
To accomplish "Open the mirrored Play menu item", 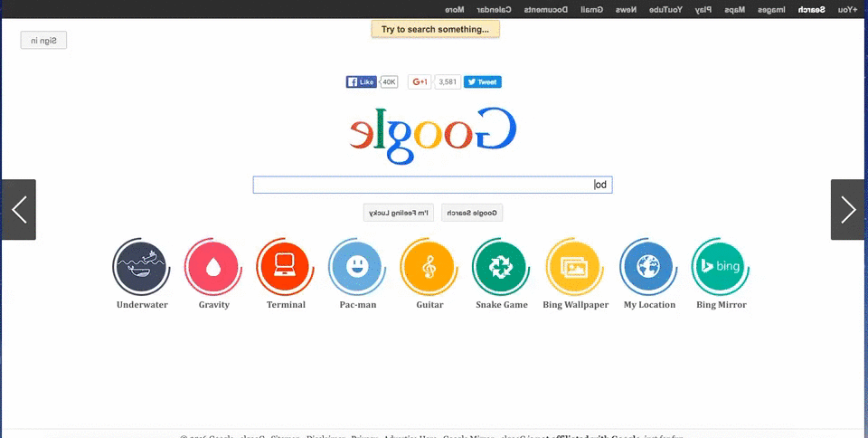I will click(704, 9).
